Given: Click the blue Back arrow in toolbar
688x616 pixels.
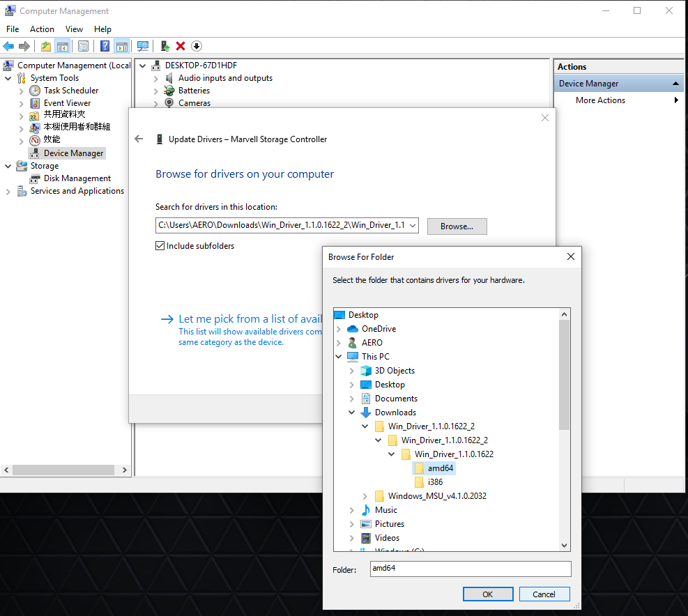Looking at the screenshot, I should (x=8, y=46).
